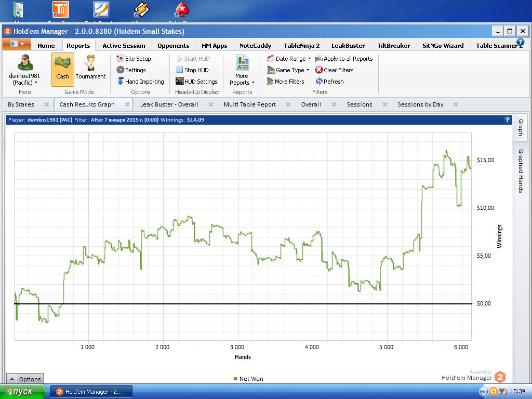532x399 pixels.
Task: Open Hand Importing
Action: (x=140, y=82)
